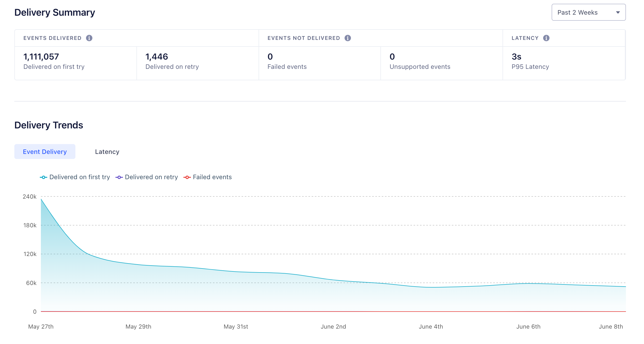
Task: Click the 120k y-axis label
Action: pyautogui.click(x=30, y=254)
